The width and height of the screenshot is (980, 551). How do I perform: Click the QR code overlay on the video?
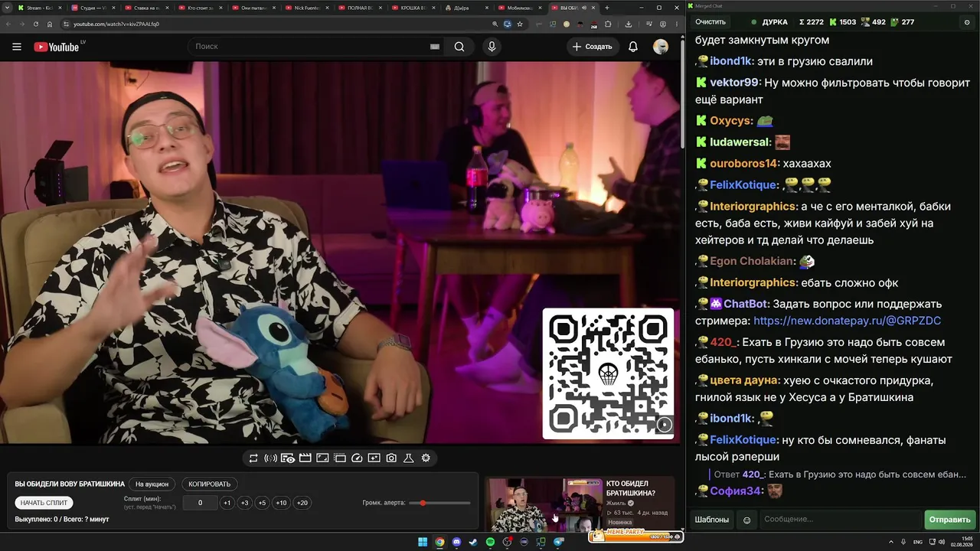pos(609,373)
